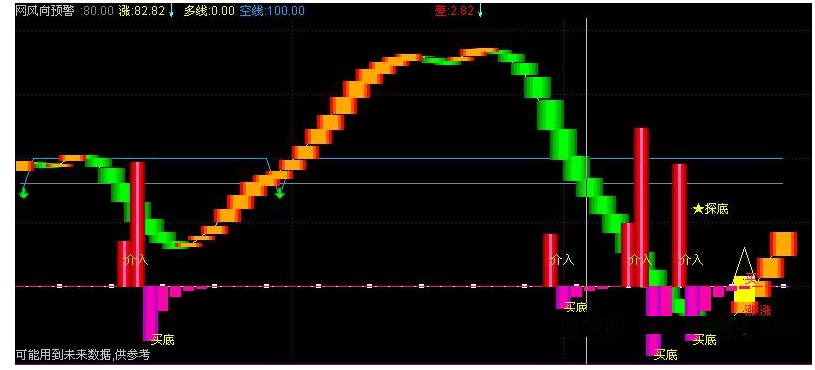The image size is (815, 370).
Task: Click the yellow star beside 探底
Action: pyautogui.click(x=698, y=209)
